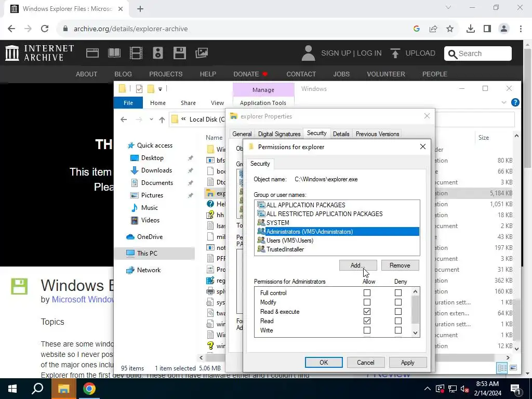This screenshot has width=532, height=399.
Task: Switch to the Previous Versions tab
Action: [x=377, y=134]
